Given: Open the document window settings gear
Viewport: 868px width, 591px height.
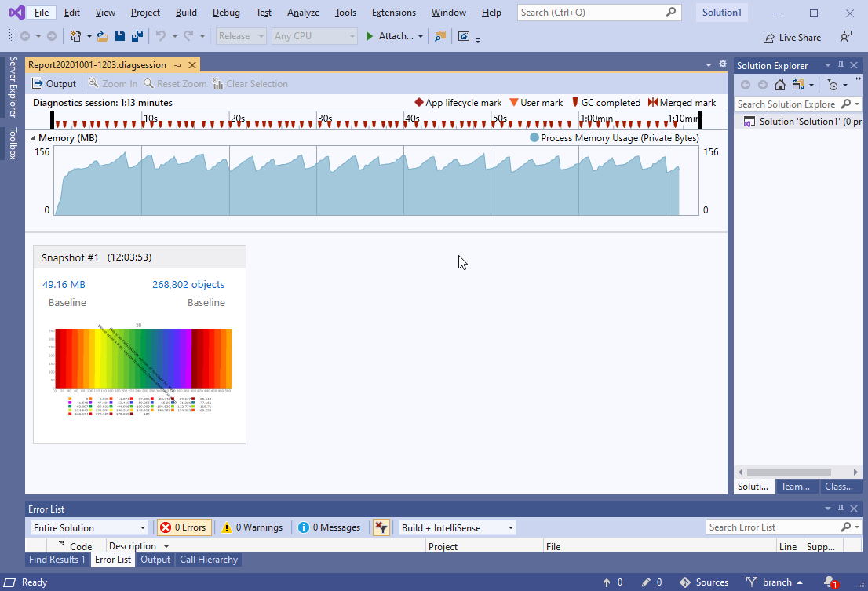Looking at the screenshot, I should tap(722, 64).
